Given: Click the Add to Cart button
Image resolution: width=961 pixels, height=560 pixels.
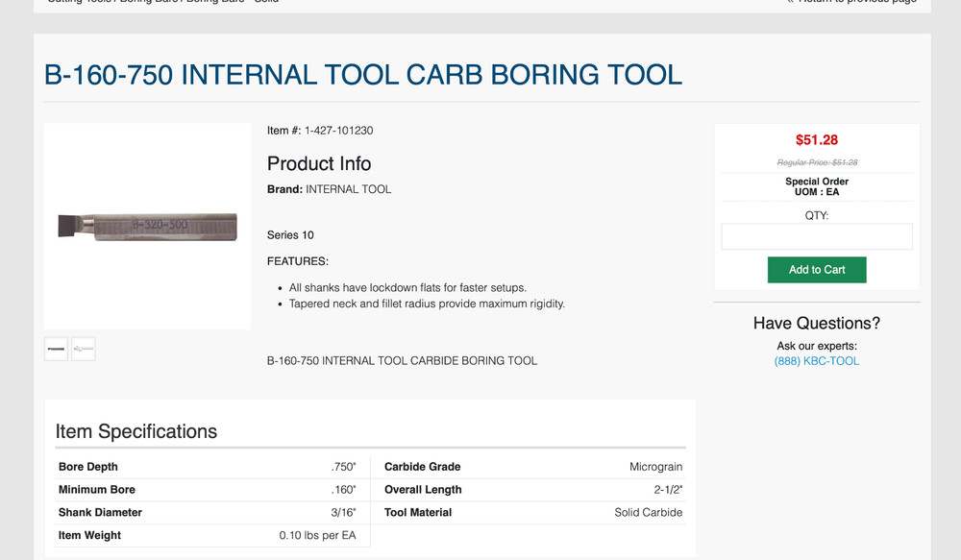Looking at the screenshot, I should (x=816, y=270).
